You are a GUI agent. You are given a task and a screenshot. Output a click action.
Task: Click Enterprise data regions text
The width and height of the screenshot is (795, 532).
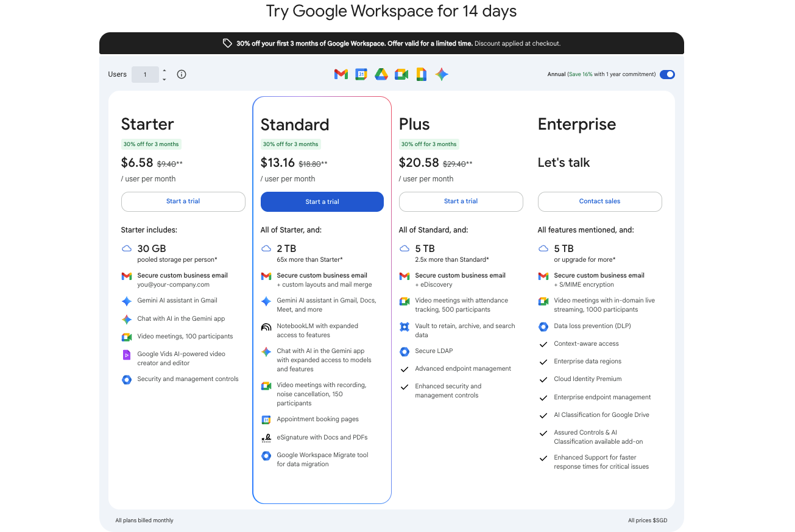pyautogui.click(x=588, y=362)
